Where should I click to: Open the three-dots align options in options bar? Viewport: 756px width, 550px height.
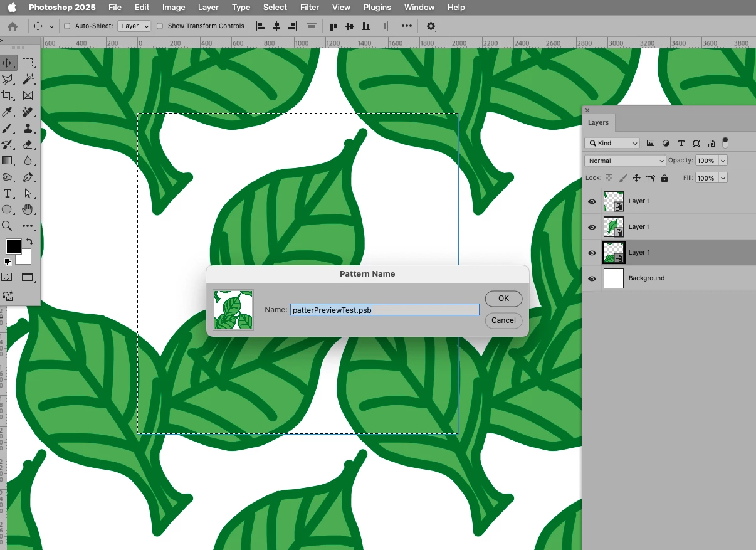[x=407, y=26]
